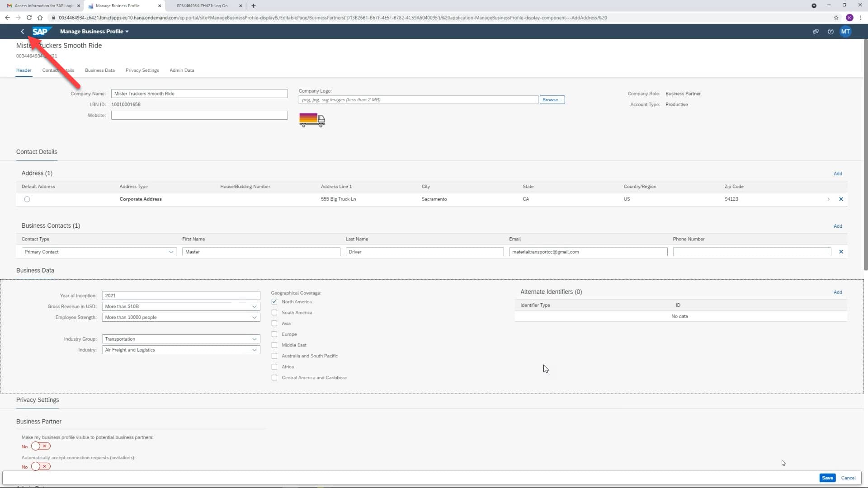868x488 pixels.
Task: Save the business profile
Action: tap(827, 478)
